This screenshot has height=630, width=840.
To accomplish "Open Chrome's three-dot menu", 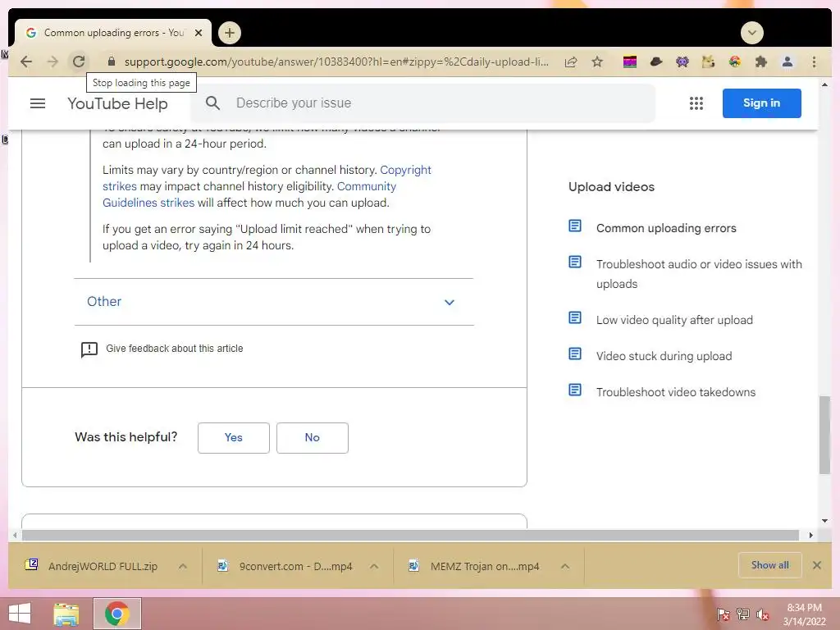I will point(815,62).
